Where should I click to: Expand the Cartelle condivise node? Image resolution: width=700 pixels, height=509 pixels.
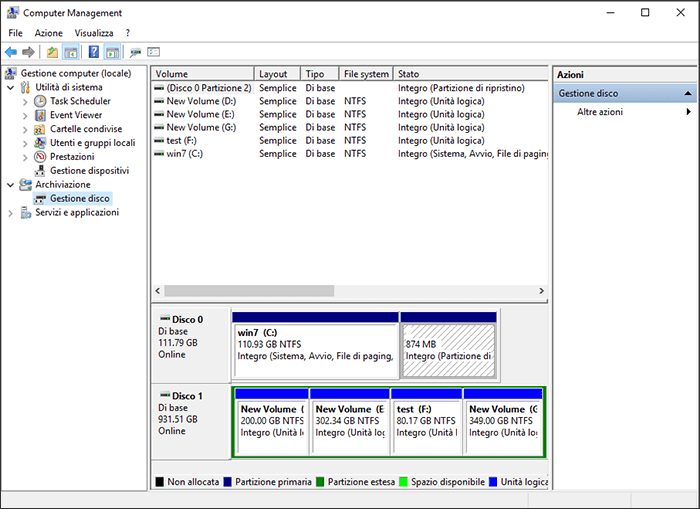point(25,129)
